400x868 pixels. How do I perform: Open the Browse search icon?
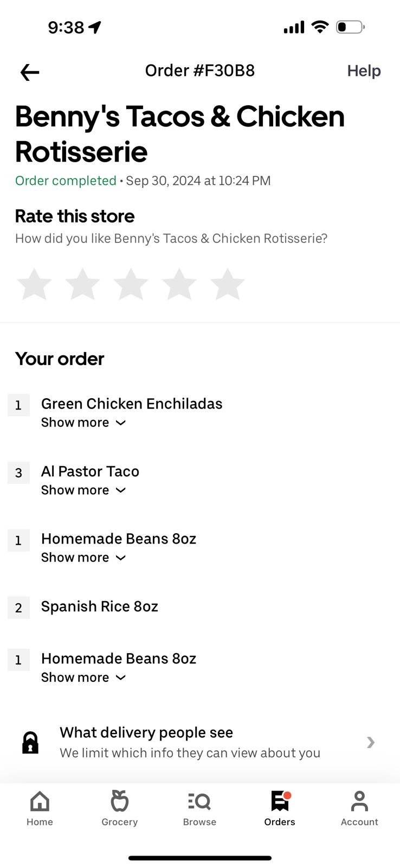tap(199, 801)
